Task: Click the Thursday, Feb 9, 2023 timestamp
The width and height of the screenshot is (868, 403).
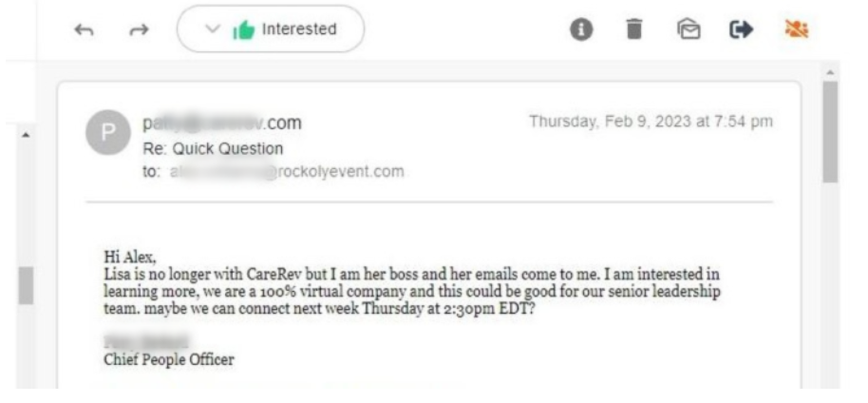Action: pos(651,122)
